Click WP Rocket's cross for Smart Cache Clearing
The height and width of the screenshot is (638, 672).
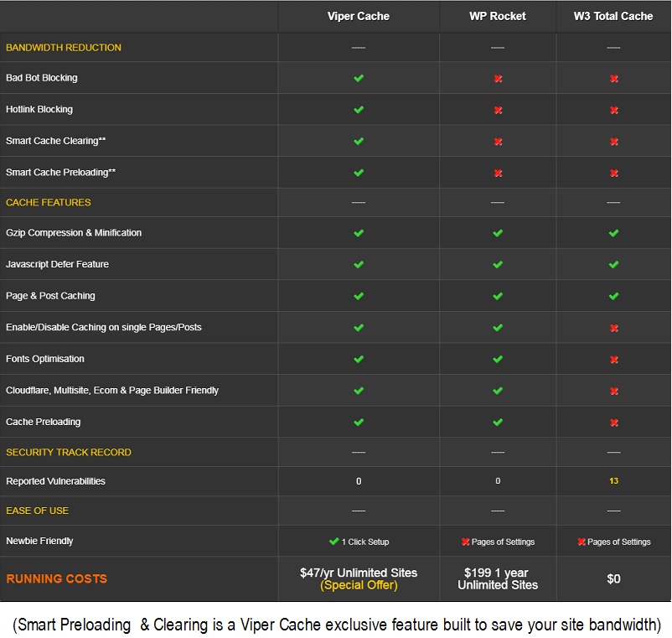tap(498, 142)
